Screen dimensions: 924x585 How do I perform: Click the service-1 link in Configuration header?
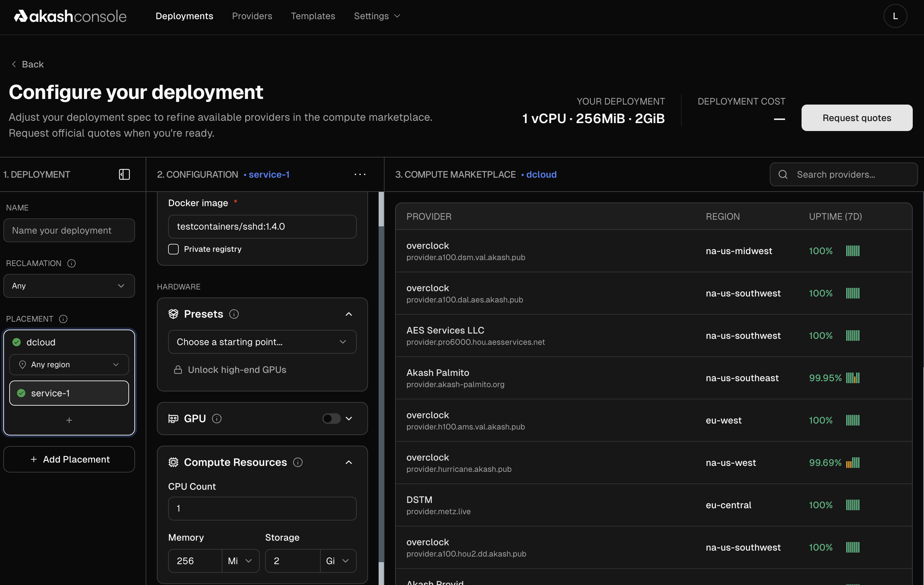(x=269, y=175)
